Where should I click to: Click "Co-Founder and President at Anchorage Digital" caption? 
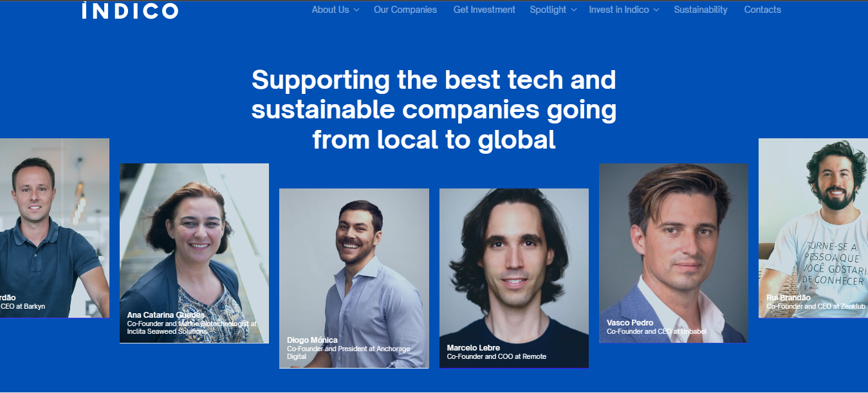point(348,352)
